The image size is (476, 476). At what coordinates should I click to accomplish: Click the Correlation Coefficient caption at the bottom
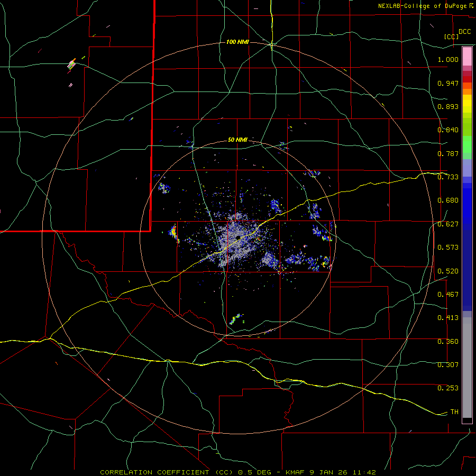coord(237,472)
